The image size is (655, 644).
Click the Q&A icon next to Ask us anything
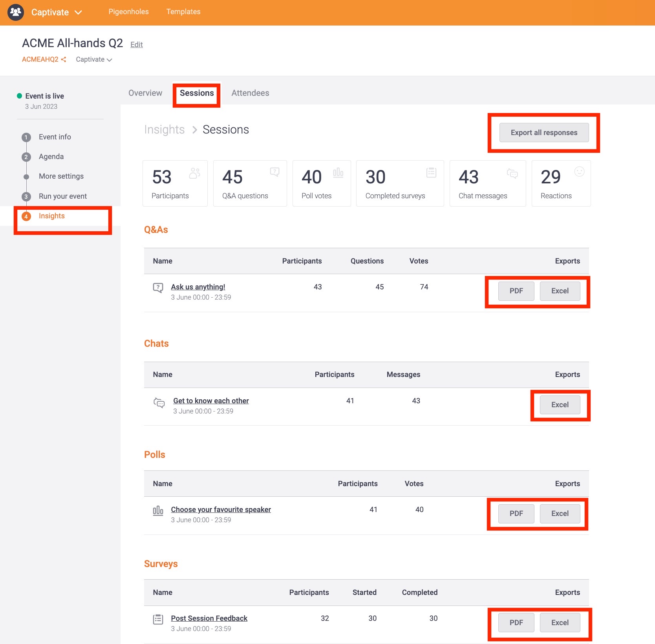pos(158,288)
